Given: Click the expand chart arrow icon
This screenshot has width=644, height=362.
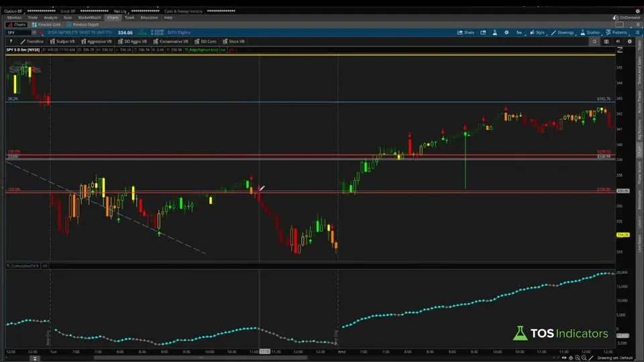Looking at the screenshot, I should coord(620,50).
